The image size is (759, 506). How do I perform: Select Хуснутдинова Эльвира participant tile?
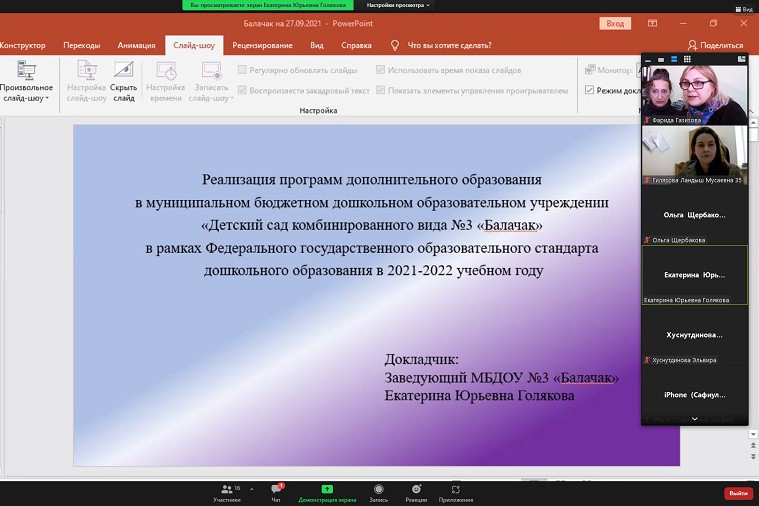(x=695, y=335)
